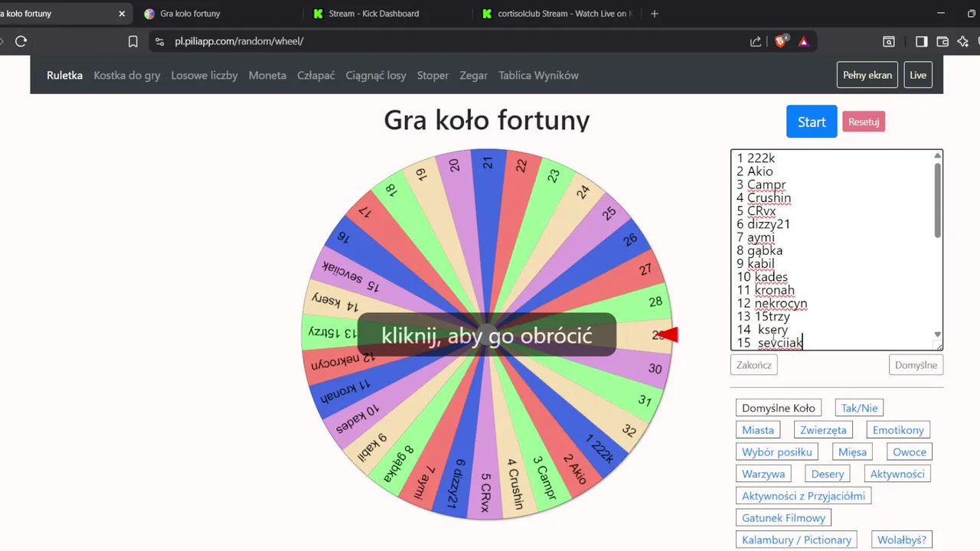This screenshot has width=980, height=551.
Task: Click the entries list scrollbar thumb
Action: (937, 201)
